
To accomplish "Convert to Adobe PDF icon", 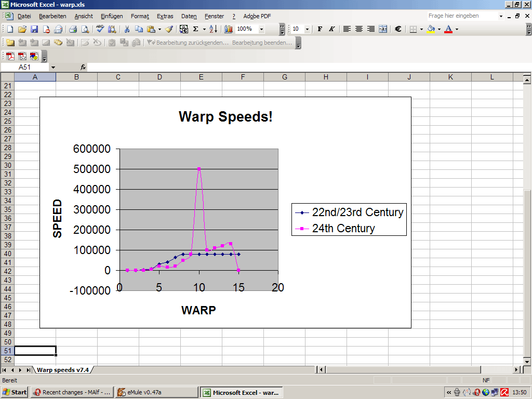I will pos(10,56).
